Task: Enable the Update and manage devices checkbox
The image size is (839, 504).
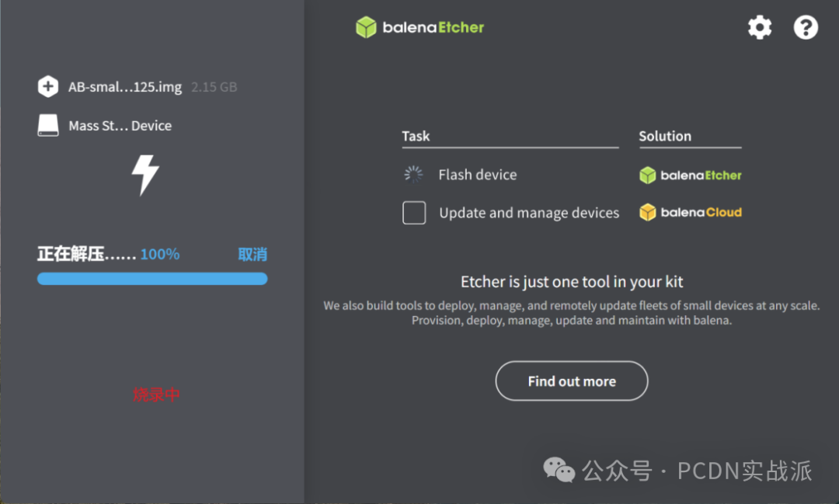Action: [x=413, y=212]
